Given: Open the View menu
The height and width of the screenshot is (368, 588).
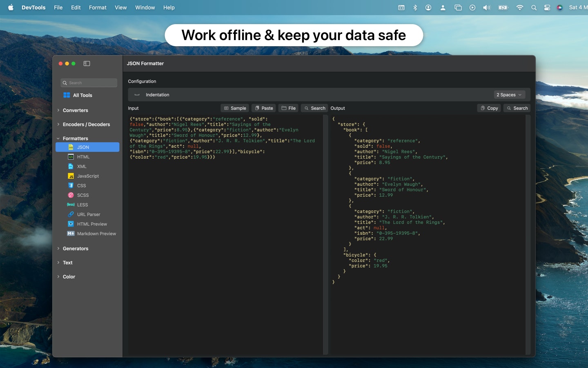Looking at the screenshot, I should pos(121,7).
